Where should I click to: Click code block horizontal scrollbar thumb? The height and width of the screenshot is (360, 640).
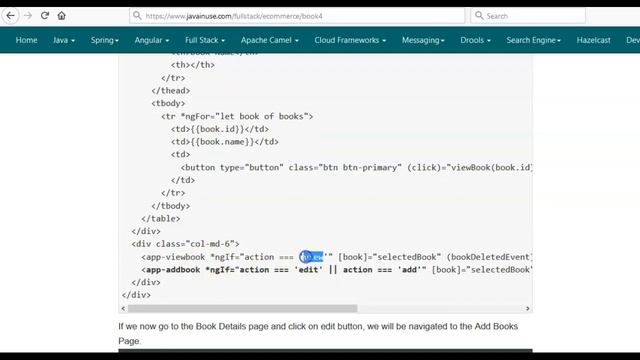click(x=242, y=309)
